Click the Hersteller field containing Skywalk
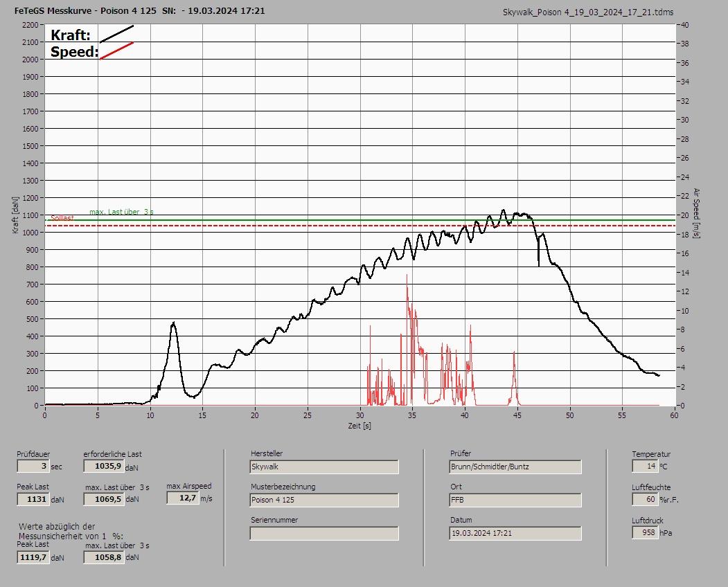 click(x=324, y=467)
